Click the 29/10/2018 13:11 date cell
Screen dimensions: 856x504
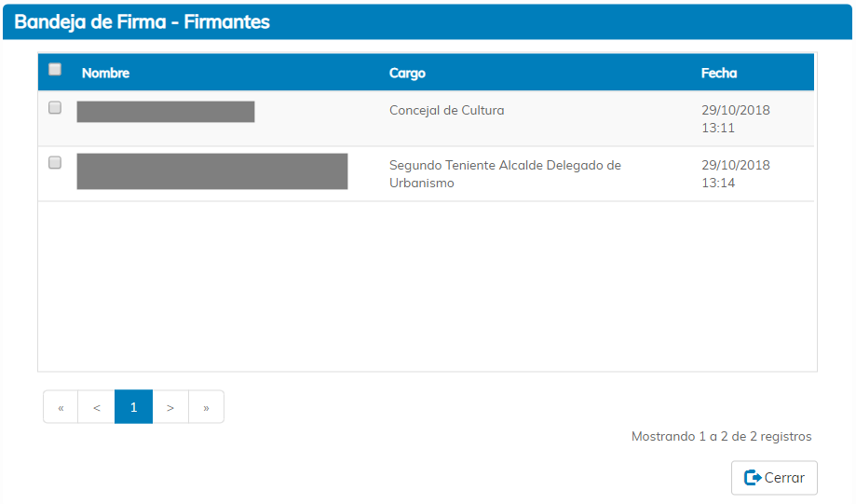pyautogui.click(x=735, y=118)
